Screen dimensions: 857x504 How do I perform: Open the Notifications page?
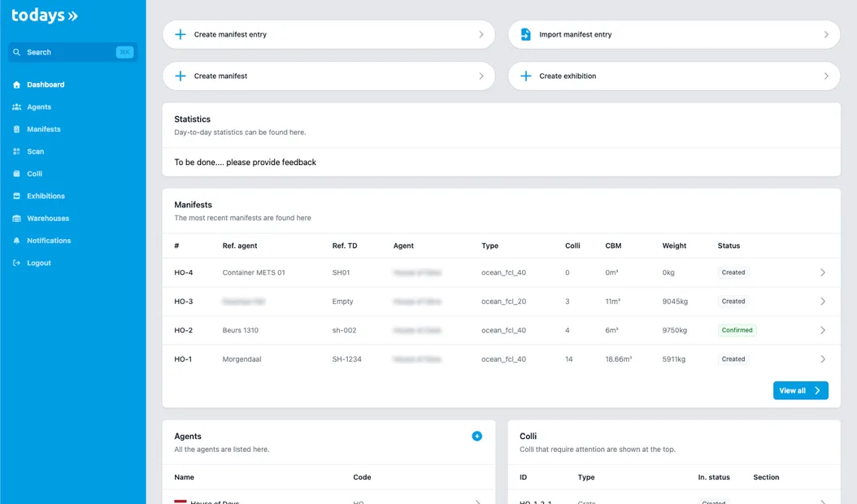click(x=49, y=241)
